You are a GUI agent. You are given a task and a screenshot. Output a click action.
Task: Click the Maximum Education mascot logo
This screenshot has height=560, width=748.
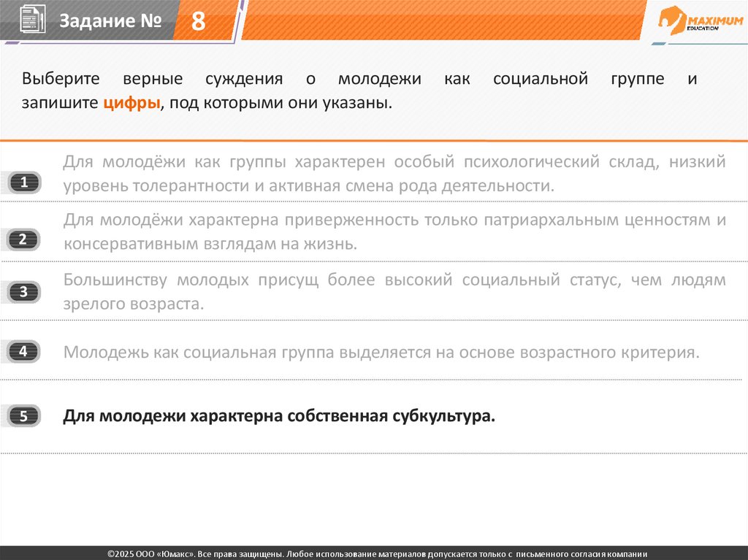pos(671,19)
